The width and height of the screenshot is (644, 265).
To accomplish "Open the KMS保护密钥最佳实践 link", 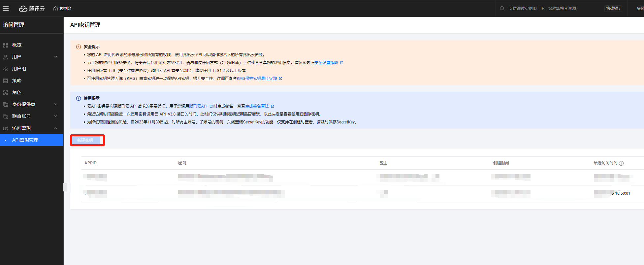I will tap(257, 79).
